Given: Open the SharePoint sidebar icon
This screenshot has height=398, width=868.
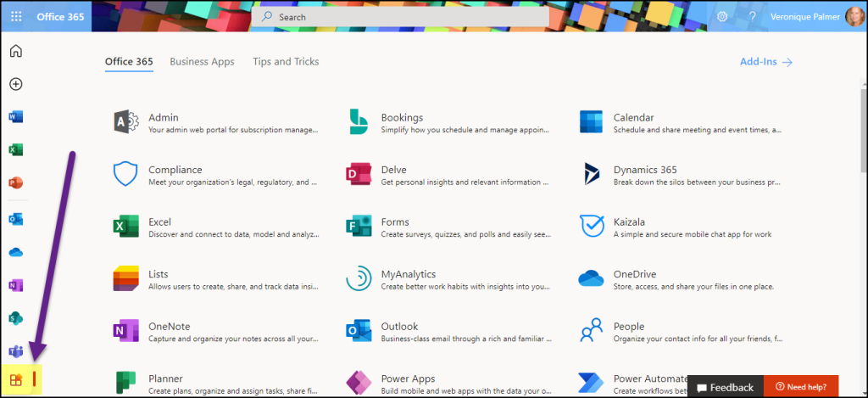Looking at the screenshot, I should pos(15,318).
